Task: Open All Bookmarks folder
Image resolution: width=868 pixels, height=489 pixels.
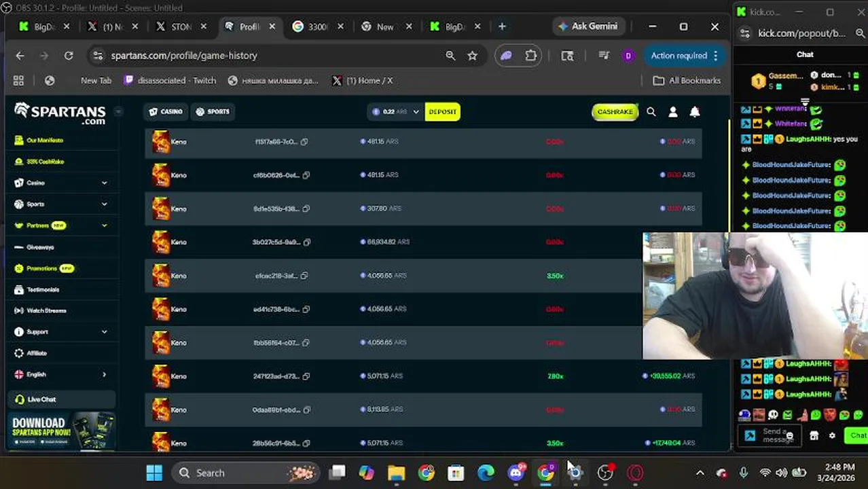Action: [x=686, y=81]
